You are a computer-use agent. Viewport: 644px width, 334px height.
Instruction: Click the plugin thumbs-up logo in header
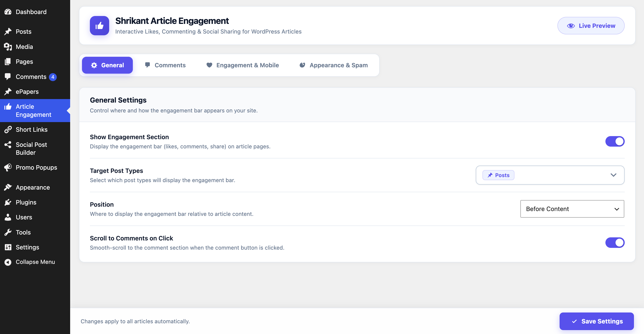100,25
